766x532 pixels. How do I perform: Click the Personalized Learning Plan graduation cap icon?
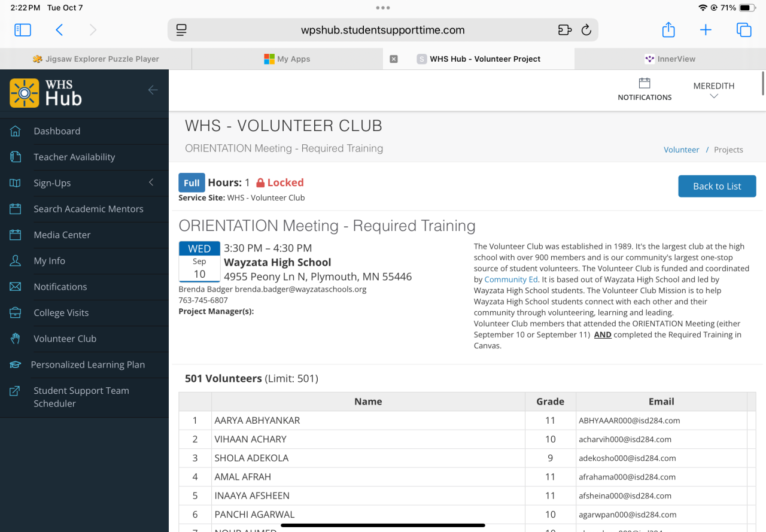pos(16,364)
